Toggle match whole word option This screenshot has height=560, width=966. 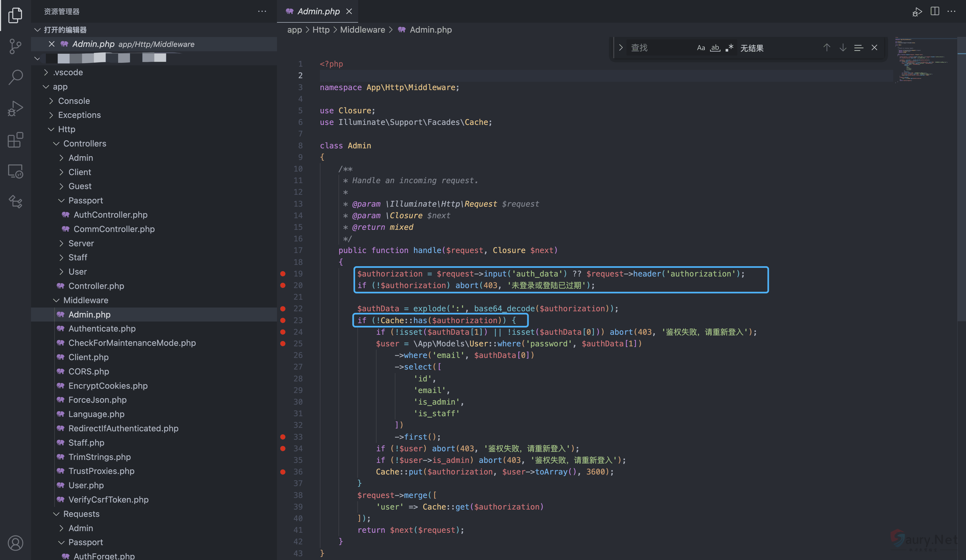(x=715, y=48)
